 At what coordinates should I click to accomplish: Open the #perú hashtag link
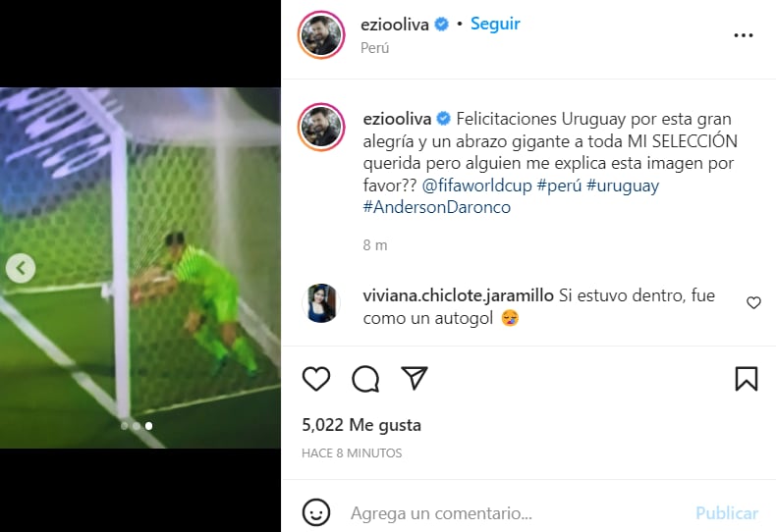click(x=559, y=186)
